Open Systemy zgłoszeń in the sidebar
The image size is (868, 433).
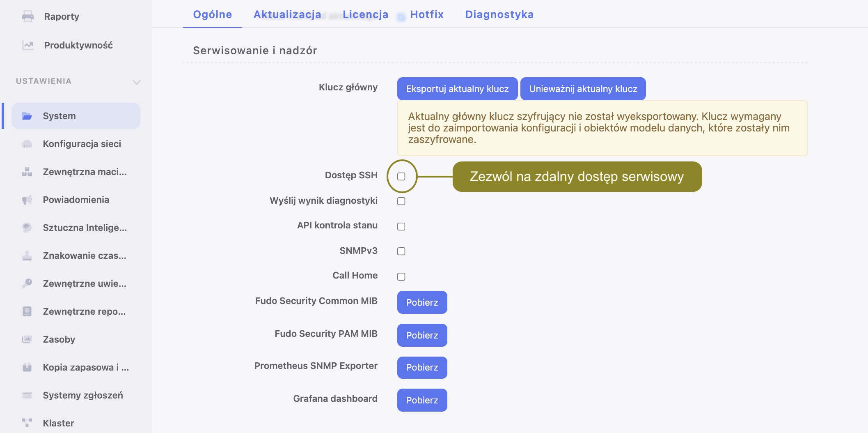tap(83, 395)
